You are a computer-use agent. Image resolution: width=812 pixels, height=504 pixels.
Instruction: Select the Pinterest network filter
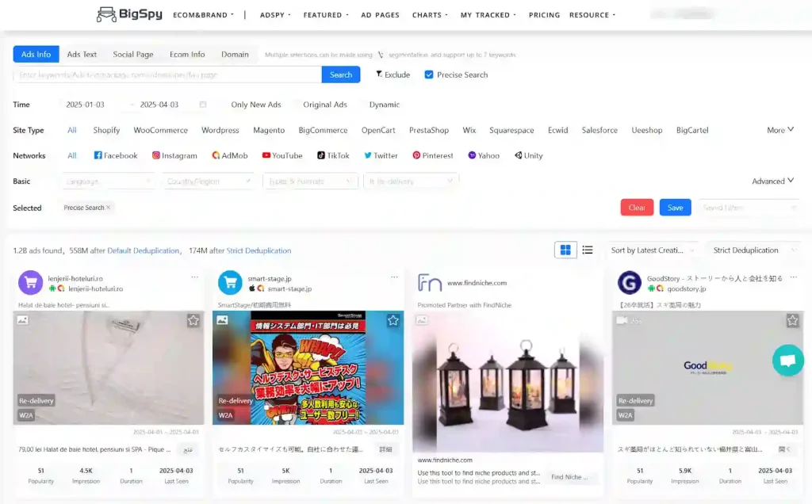(x=432, y=155)
